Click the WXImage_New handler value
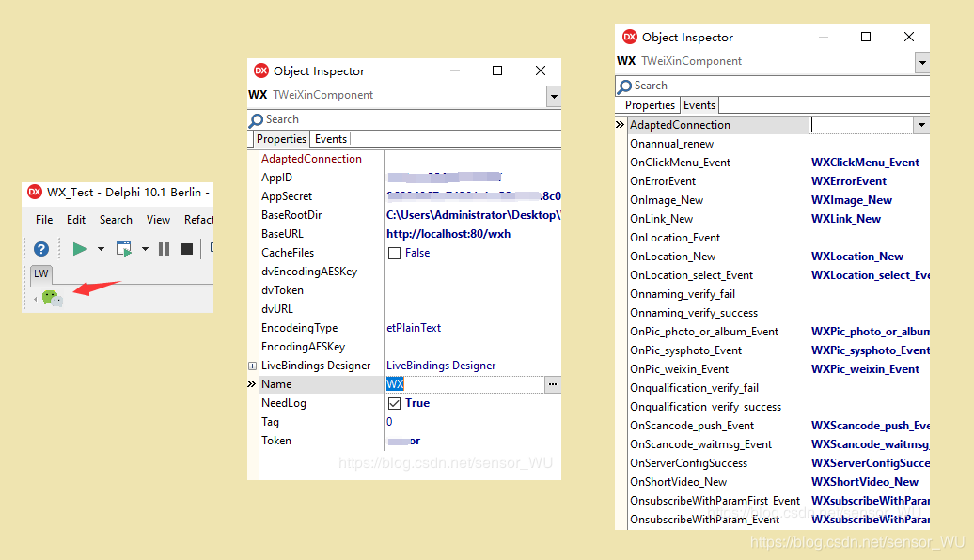 [x=851, y=200]
